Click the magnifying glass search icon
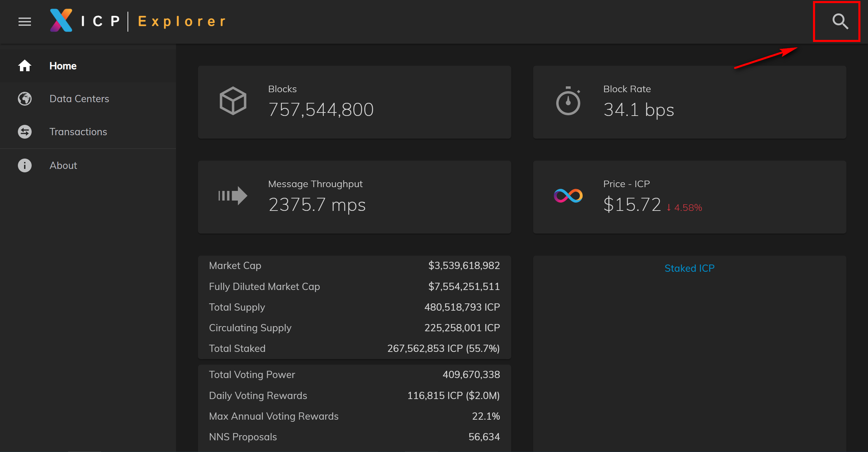868x452 pixels. [x=840, y=21]
